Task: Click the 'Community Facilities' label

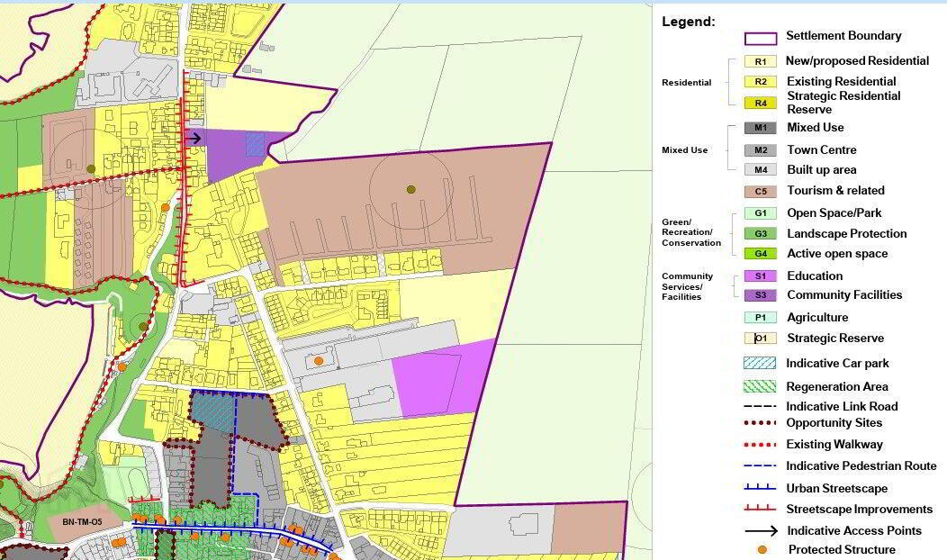Action: click(844, 294)
